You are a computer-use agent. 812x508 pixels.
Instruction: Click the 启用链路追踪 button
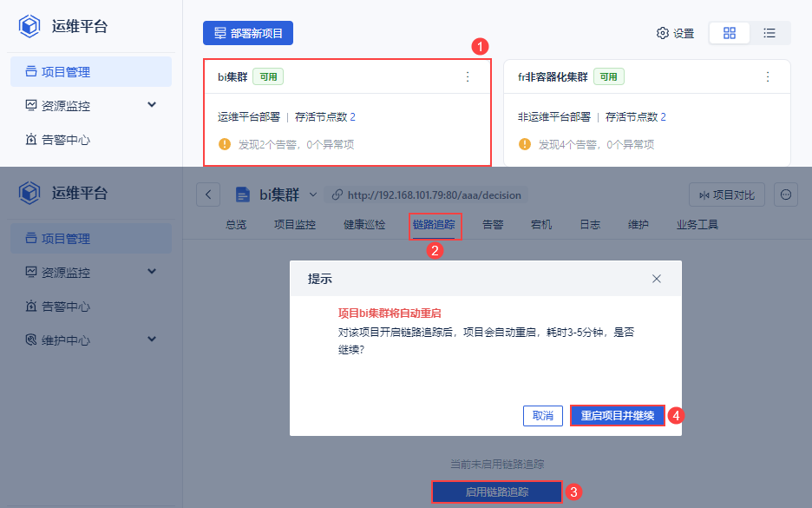coord(496,492)
